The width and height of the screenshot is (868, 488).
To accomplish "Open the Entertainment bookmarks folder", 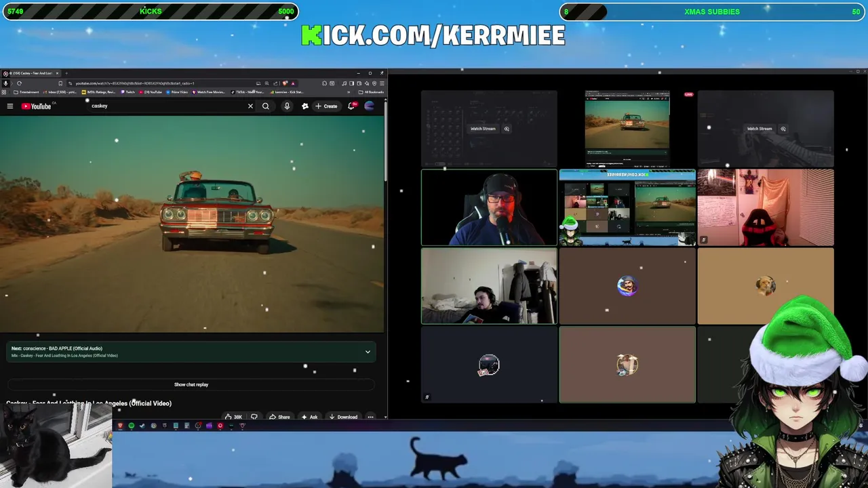I will click(x=26, y=91).
